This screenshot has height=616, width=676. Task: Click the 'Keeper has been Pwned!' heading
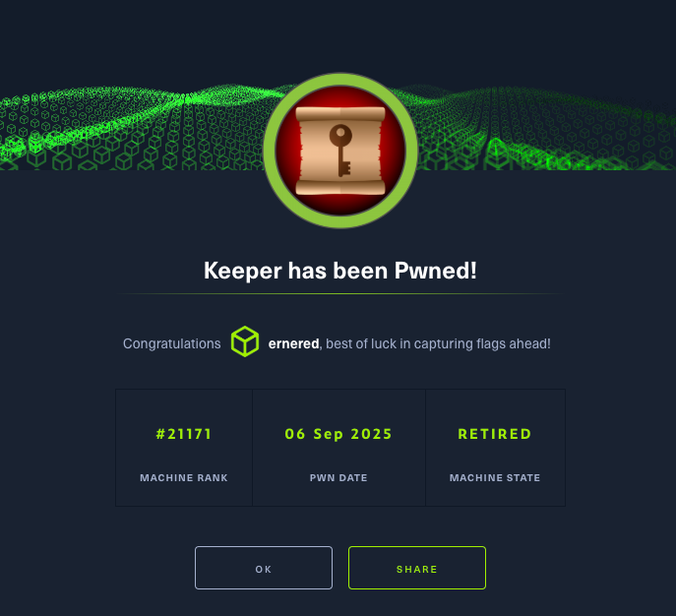point(340,271)
